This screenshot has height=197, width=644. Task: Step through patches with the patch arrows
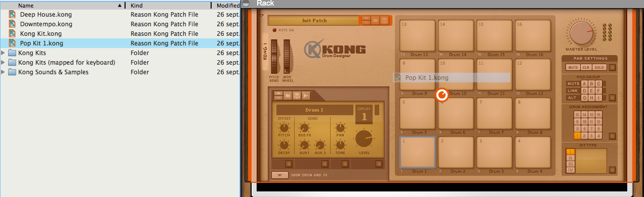coord(366,21)
